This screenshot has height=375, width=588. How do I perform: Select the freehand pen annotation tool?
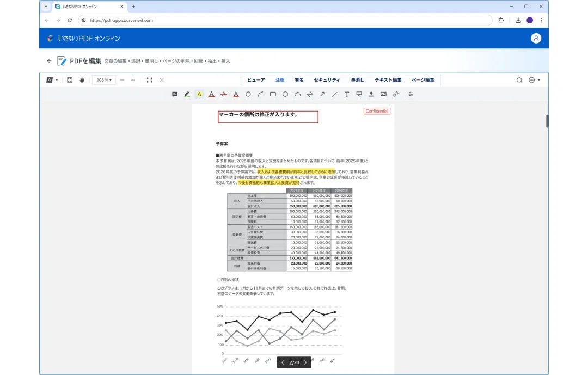(187, 94)
